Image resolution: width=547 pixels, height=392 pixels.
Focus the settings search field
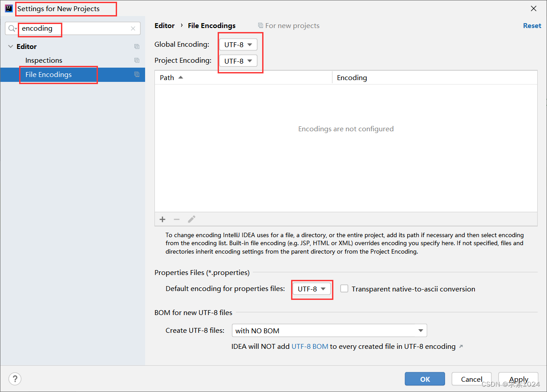[x=73, y=28]
